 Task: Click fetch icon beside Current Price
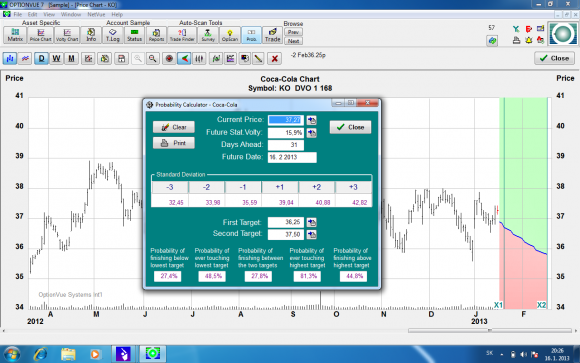coord(312,120)
